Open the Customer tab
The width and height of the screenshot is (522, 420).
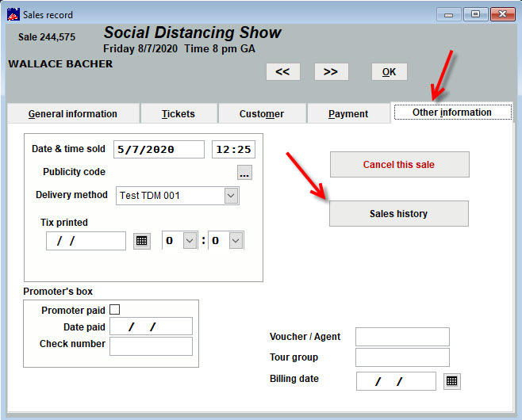pyautogui.click(x=262, y=113)
